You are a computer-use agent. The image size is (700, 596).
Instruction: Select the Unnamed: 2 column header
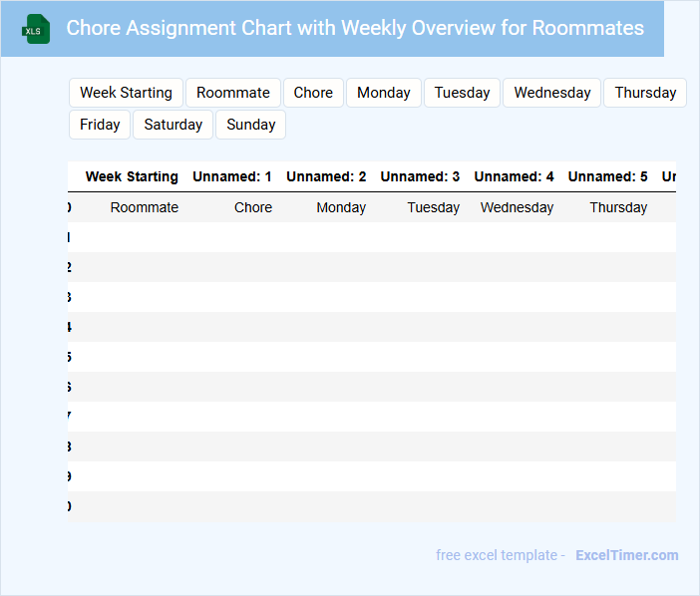(326, 176)
